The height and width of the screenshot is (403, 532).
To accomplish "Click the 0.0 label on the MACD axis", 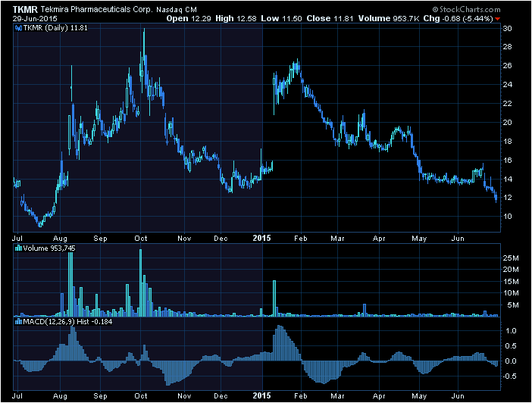I will click(x=511, y=361).
